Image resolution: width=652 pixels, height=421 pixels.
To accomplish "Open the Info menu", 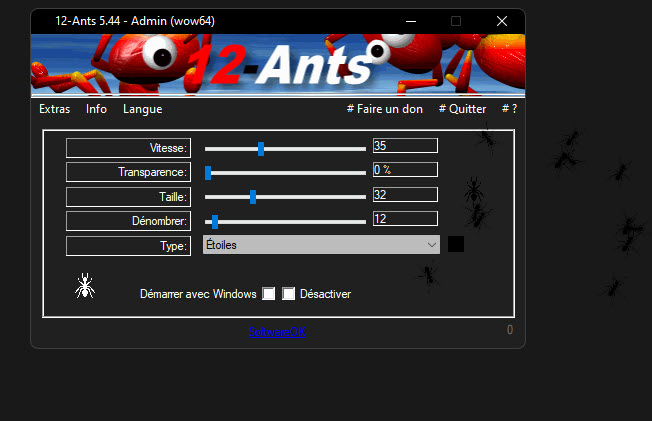I will [96, 109].
